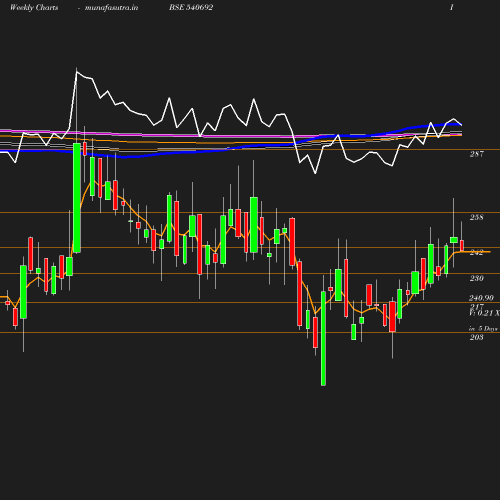The height and width of the screenshot is (500, 500).
Task: Click the 258 price axis label
Action: click(476, 217)
